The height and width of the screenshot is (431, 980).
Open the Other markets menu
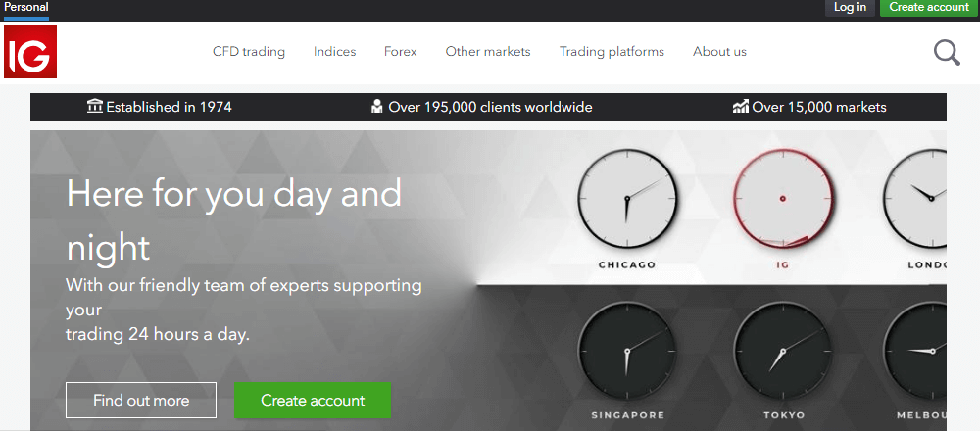click(488, 52)
